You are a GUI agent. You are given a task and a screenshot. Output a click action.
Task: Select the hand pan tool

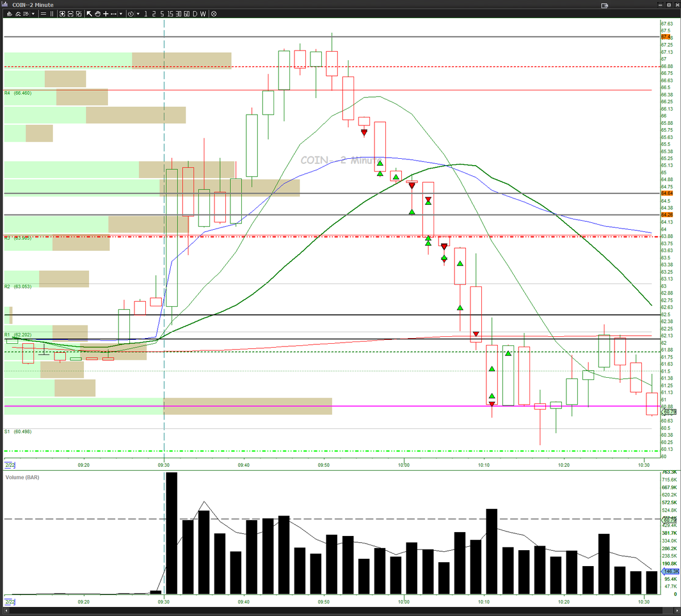click(98, 14)
